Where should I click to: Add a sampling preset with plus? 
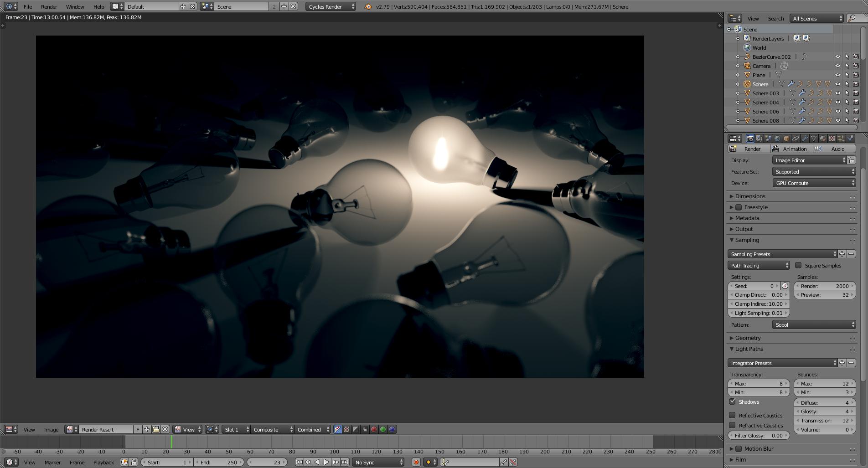[x=842, y=254]
